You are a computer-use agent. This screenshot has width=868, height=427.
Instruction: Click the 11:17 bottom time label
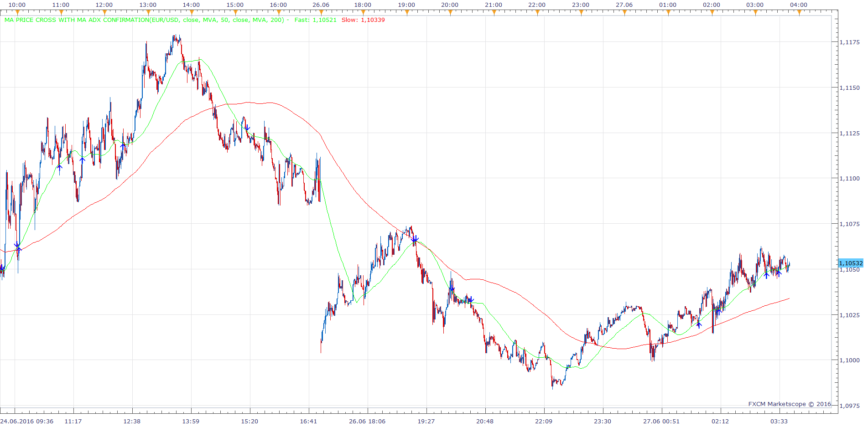click(73, 421)
